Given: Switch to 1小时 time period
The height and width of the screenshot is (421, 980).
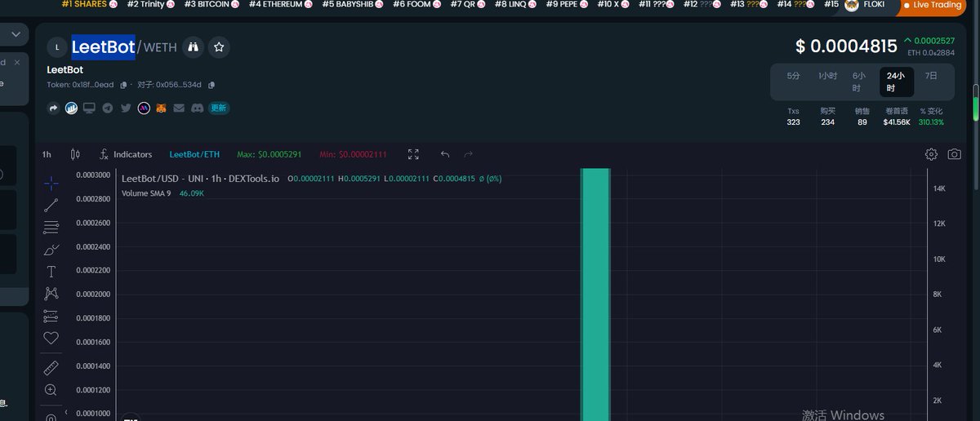Looking at the screenshot, I should point(827,76).
